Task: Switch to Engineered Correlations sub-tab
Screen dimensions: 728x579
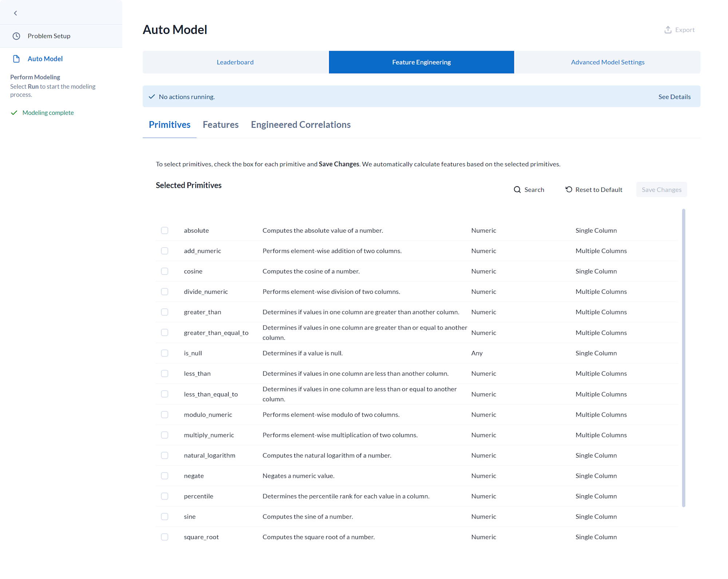Action: tap(301, 125)
